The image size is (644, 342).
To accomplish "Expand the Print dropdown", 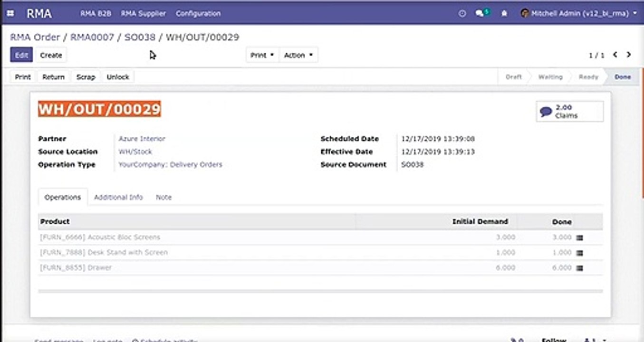I will click(x=262, y=55).
